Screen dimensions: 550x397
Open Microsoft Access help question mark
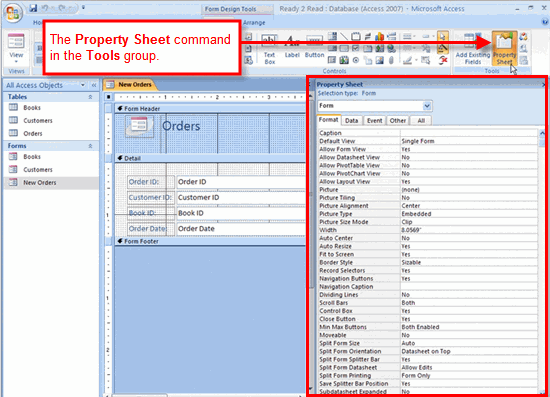pos(545,22)
